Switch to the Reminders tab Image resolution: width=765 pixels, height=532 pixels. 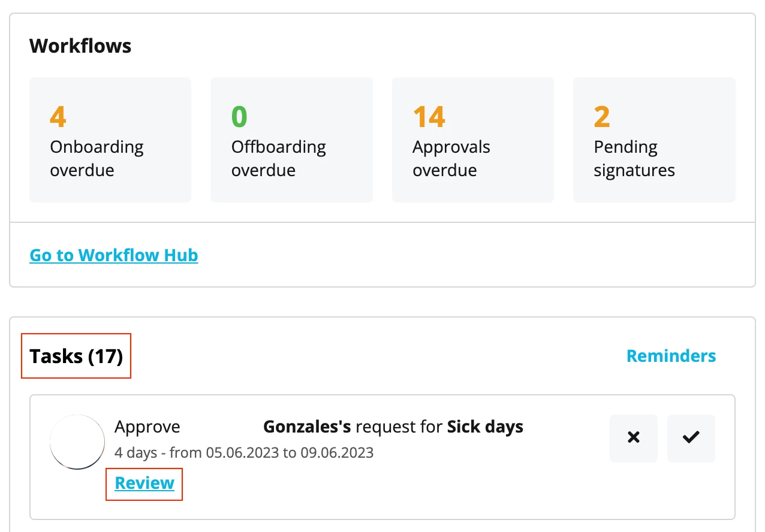click(x=671, y=356)
